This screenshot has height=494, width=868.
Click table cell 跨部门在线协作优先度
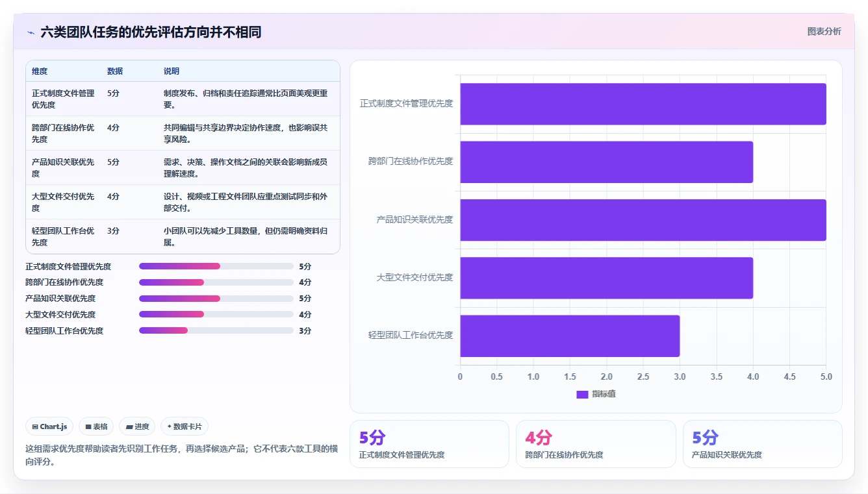63,133
